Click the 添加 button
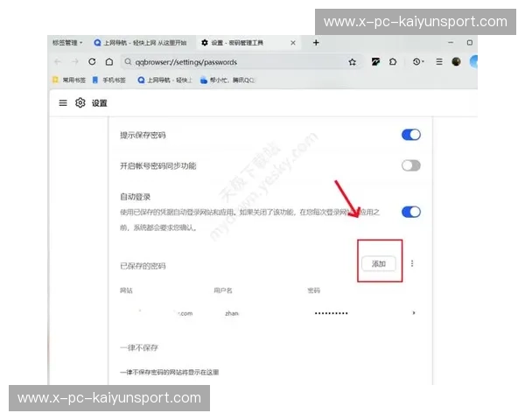The image size is (525, 420). click(x=379, y=264)
